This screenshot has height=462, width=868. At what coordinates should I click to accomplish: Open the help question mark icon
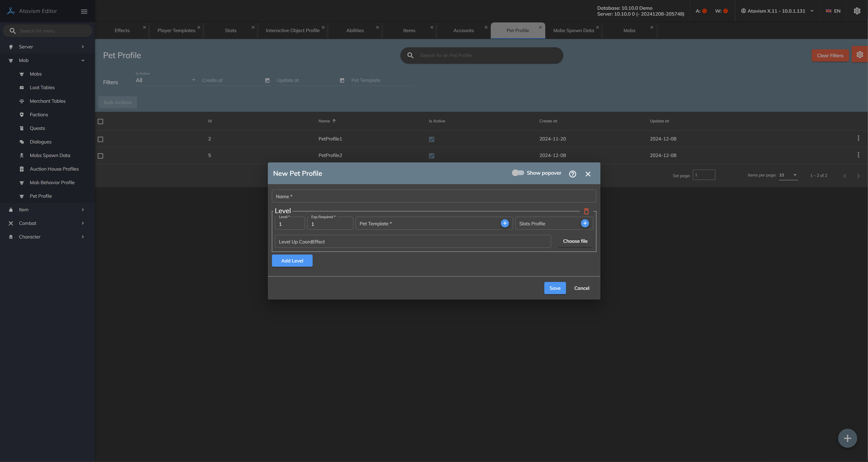click(573, 174)
